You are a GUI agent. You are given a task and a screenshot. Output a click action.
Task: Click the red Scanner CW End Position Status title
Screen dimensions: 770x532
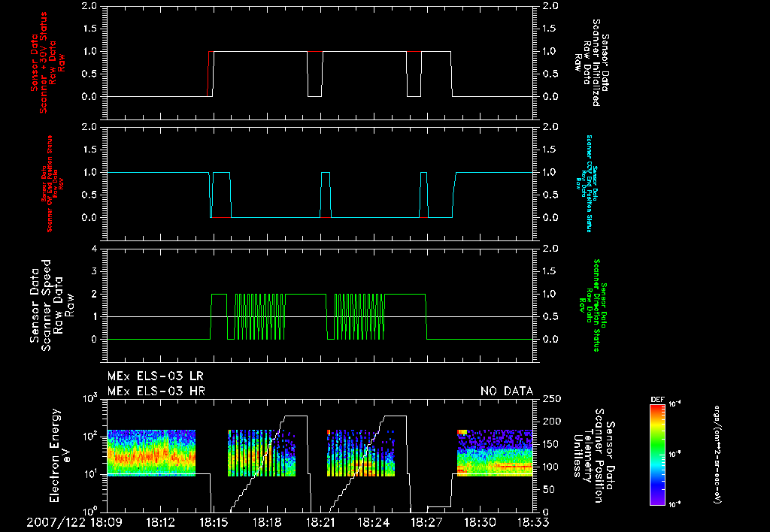[53, 183]
